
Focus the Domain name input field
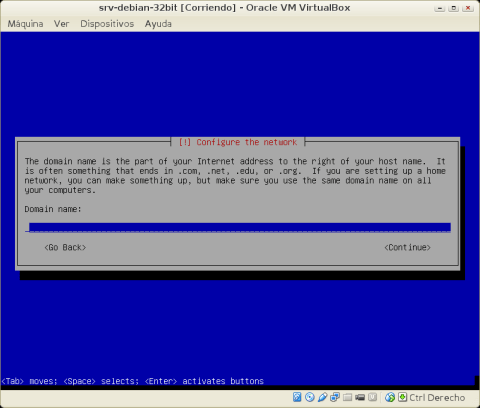tap(238, 227)
